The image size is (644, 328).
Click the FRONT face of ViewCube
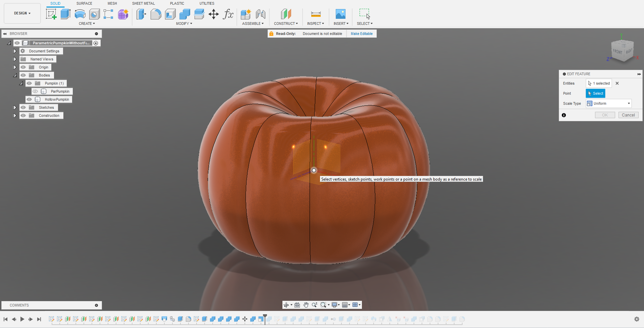click(618, 52)
